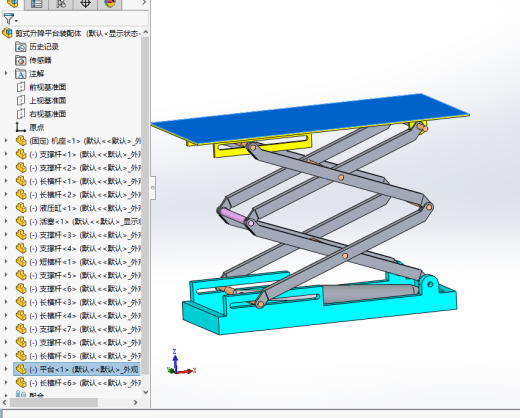Select the root assembly icon 剪式升降平台装配体
Screen dimensions: 520x418
pos(7,33)
